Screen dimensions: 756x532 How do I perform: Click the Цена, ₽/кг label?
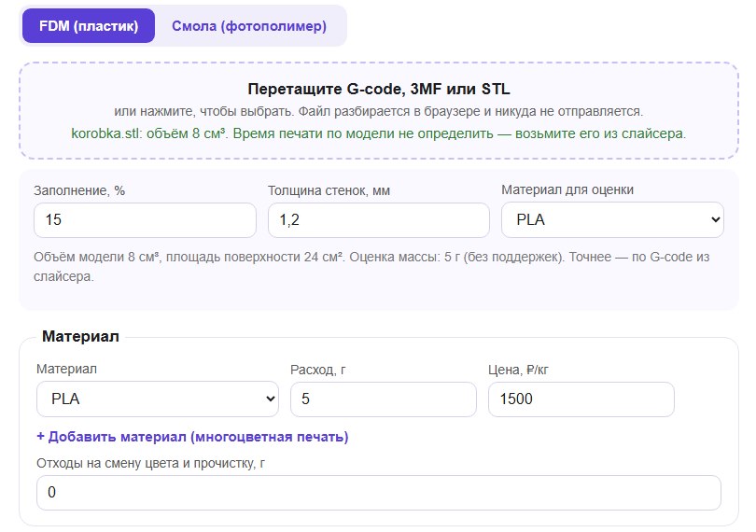(518, 370)
